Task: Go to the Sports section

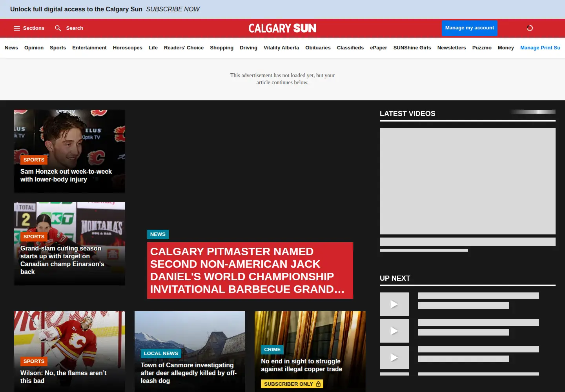Action: [58, 48]
